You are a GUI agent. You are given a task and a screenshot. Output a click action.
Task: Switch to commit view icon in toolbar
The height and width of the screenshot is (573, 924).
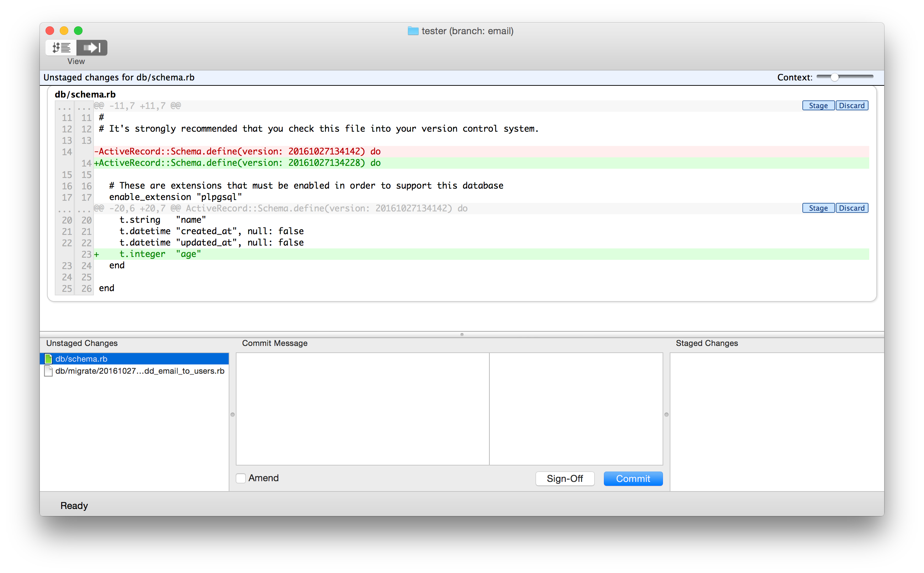click(92, 48)
